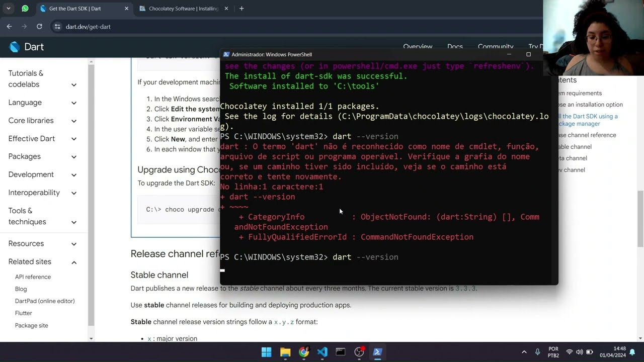
Task: Open OBS Studio from taskbar
Action: 359,352
